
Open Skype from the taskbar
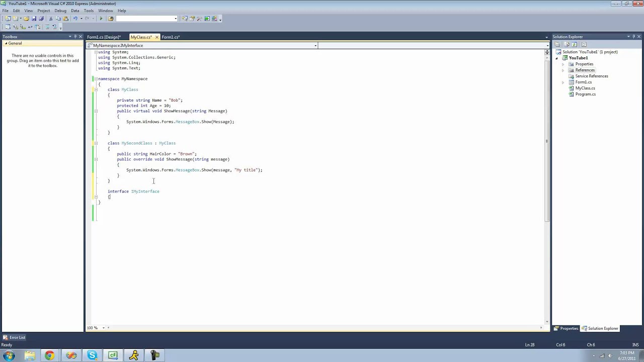pyautogui.click(x=92, y=355)
